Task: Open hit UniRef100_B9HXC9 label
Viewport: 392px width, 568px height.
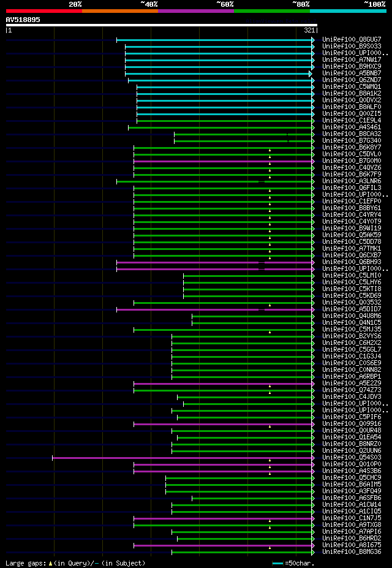Action: [352, 67]
